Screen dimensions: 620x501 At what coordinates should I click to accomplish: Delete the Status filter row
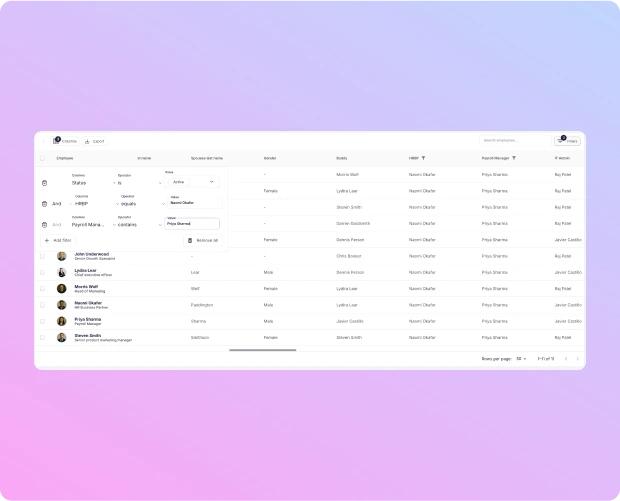[x=45, y=183]
